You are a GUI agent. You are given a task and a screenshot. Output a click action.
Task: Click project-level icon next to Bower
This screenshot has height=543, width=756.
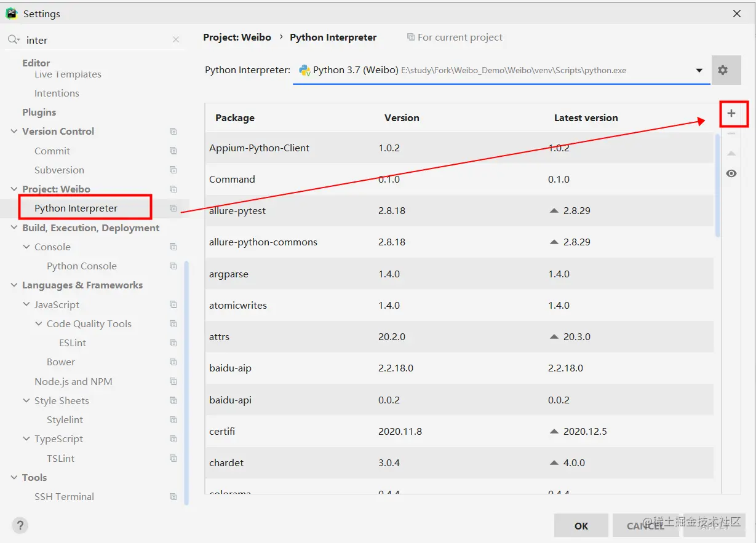click(x=173, y=362)
